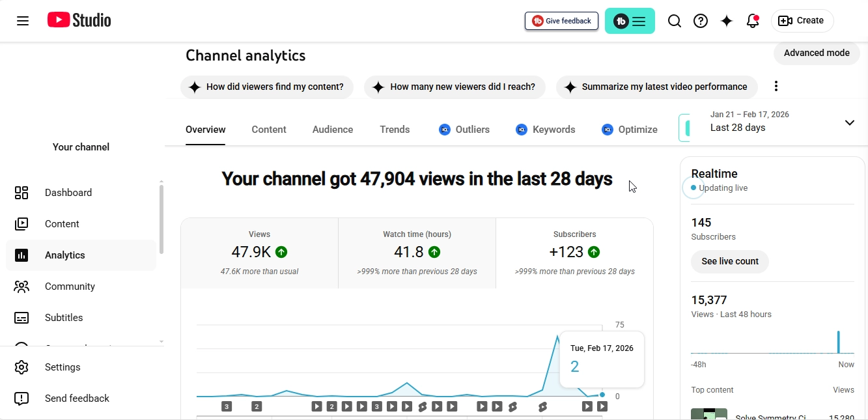868x420 pixels.
Task: Click the See live count button
Action: 729,261
